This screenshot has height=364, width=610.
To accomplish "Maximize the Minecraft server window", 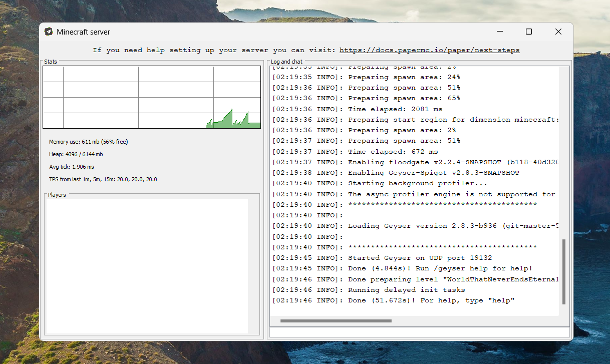I will tap(528, 32).
